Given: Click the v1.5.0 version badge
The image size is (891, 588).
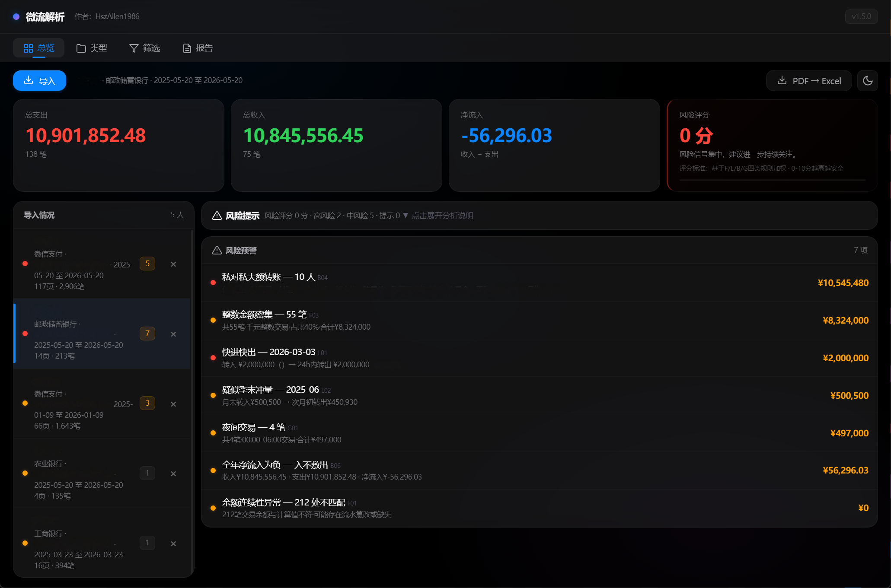Looking at the screenshot, I should pyautogui.click(x=861, y=16).
